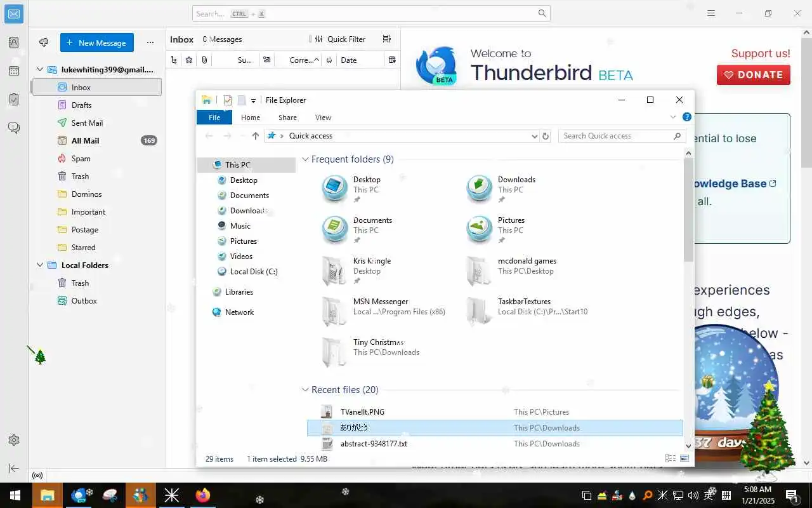Collapse the Frequent folders section

click(305, 159)
